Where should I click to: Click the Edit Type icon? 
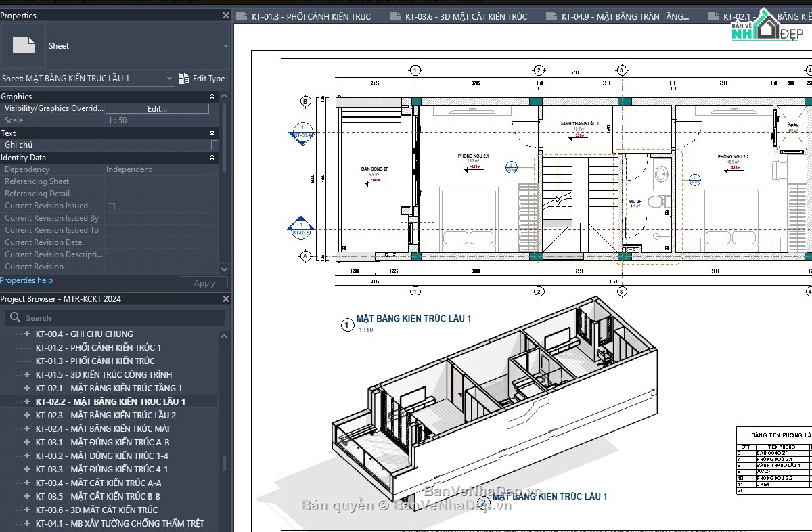(184, 79)
